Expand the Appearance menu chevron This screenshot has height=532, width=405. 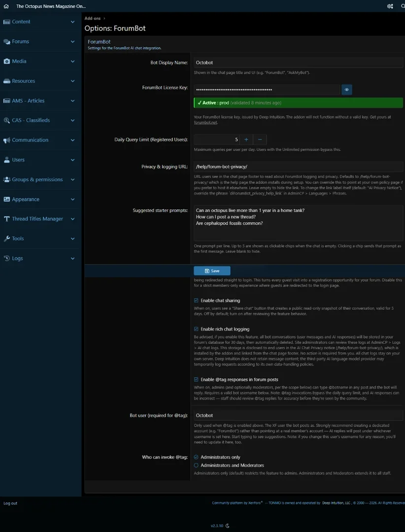click(x=72, y=199)
